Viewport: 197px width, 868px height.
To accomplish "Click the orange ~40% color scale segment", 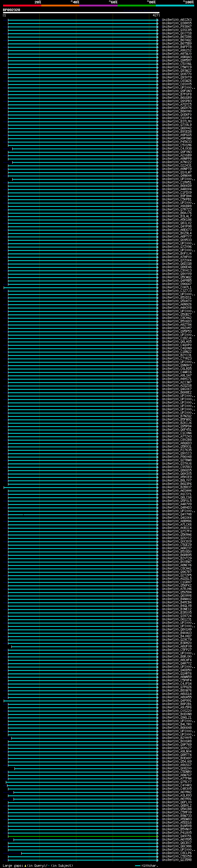I will point(60,6).
